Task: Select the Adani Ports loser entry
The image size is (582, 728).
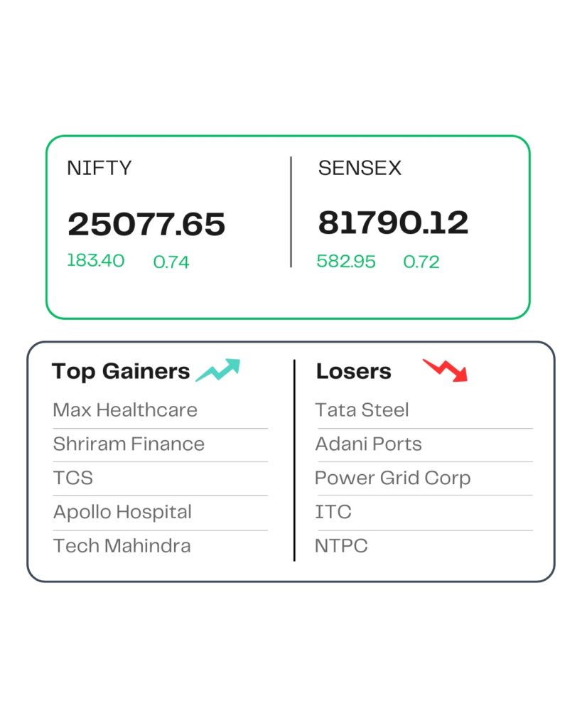Action: click(369, 444)
